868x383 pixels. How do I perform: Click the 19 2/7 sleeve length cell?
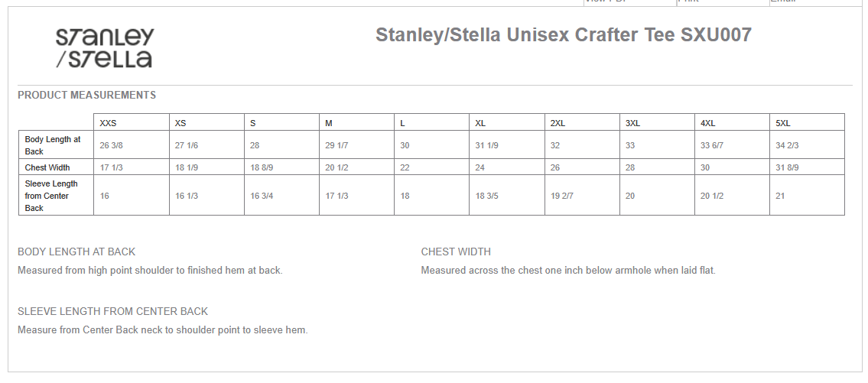click(562, 196)
